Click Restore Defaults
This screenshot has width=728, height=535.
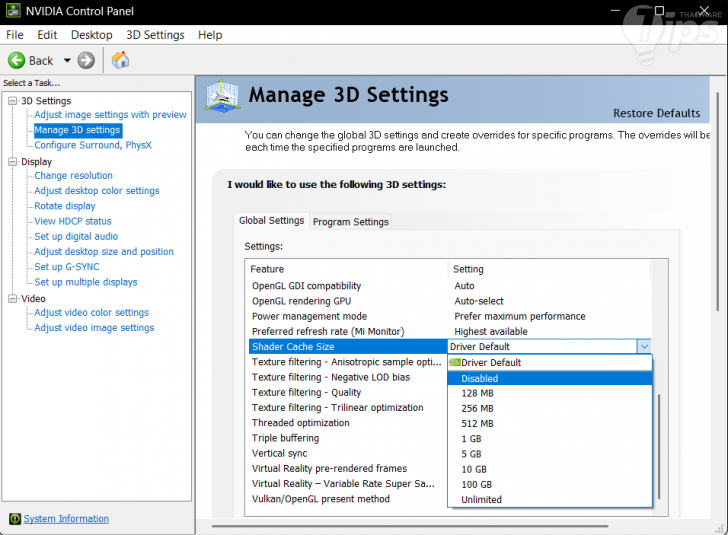click(656, 113)
